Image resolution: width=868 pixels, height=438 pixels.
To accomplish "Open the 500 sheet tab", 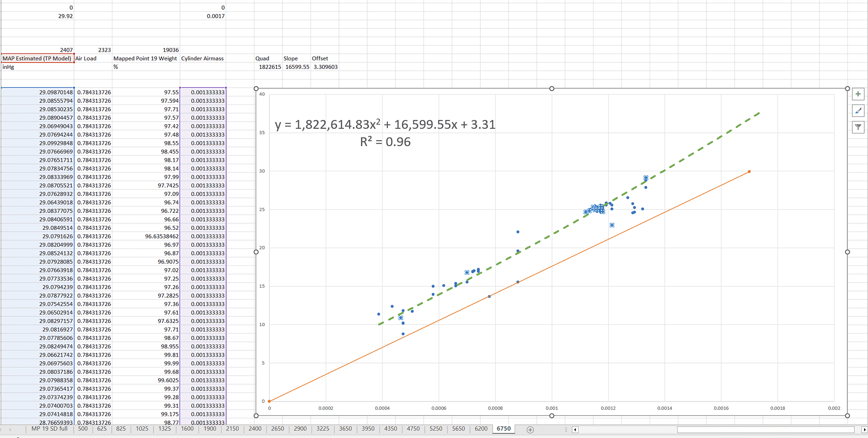I will coord(83,429).
